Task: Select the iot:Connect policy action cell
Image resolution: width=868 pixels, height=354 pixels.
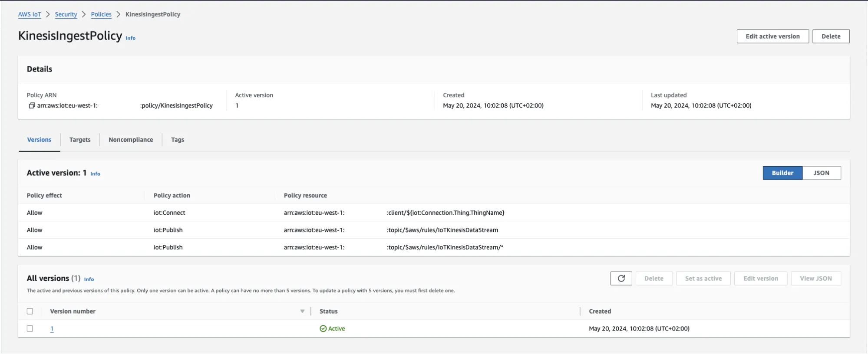Action: tap(169, 213)
